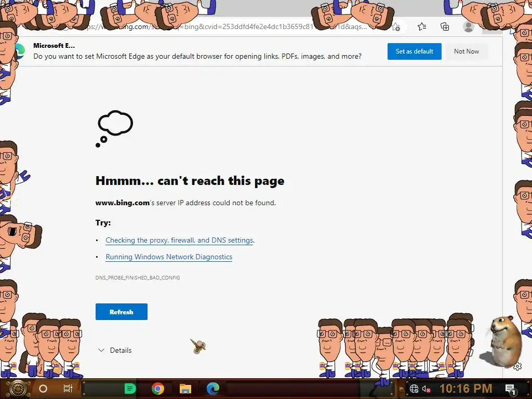Open the steampunk Start button
Viewport: 532px width, 399px height.
pyautogui.click(x=18, y=389)
